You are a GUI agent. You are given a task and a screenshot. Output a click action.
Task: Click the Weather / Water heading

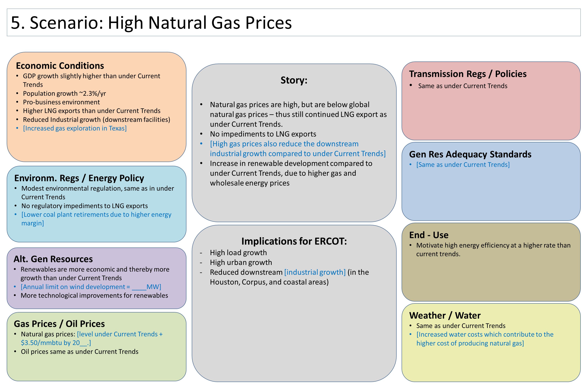445,316
